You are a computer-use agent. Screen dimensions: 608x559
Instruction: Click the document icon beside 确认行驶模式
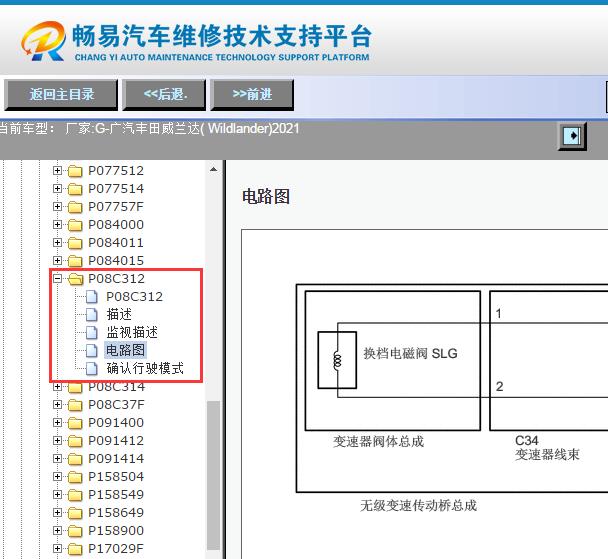click(92, 368)
